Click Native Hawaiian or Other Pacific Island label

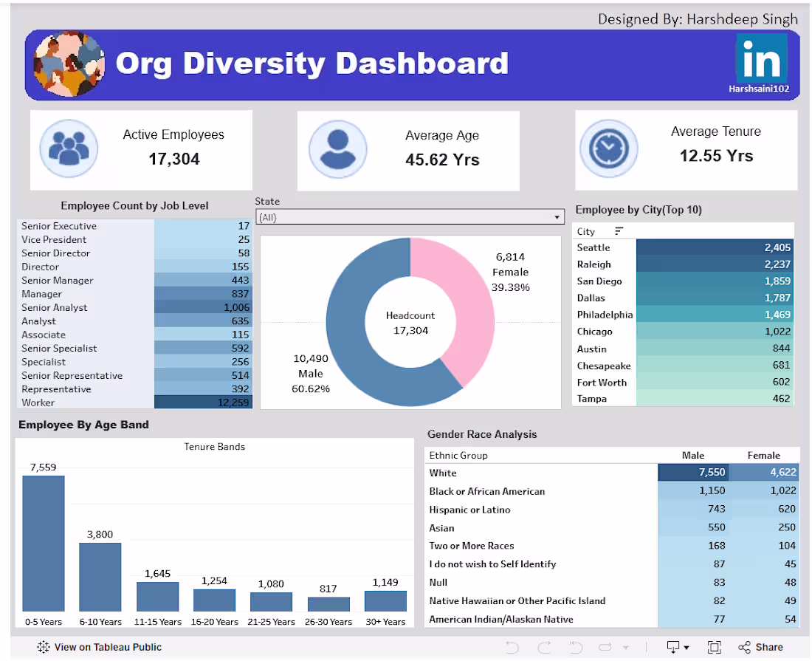pyautogui.click(x=517, y=601)
